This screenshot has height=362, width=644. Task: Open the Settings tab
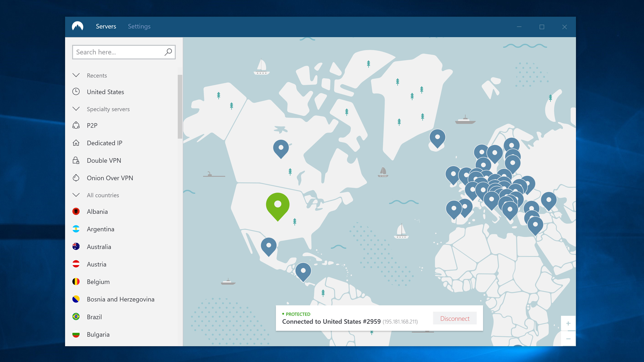tap(139, 26)
